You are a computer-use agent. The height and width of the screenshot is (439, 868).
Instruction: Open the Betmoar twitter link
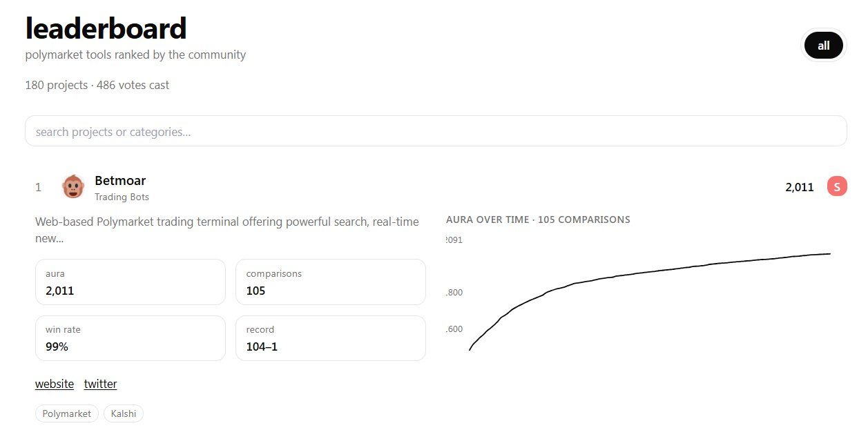[101, 384]
